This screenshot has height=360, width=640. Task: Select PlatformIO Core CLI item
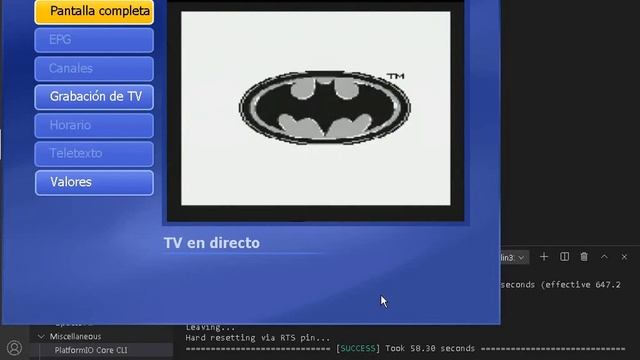pyautogui.click(x=91, y=350)
